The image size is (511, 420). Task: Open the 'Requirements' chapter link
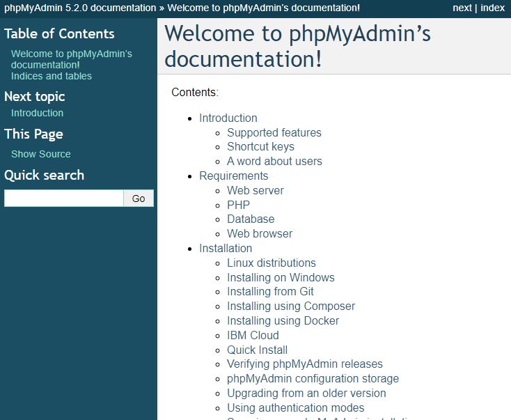point(234,176)
